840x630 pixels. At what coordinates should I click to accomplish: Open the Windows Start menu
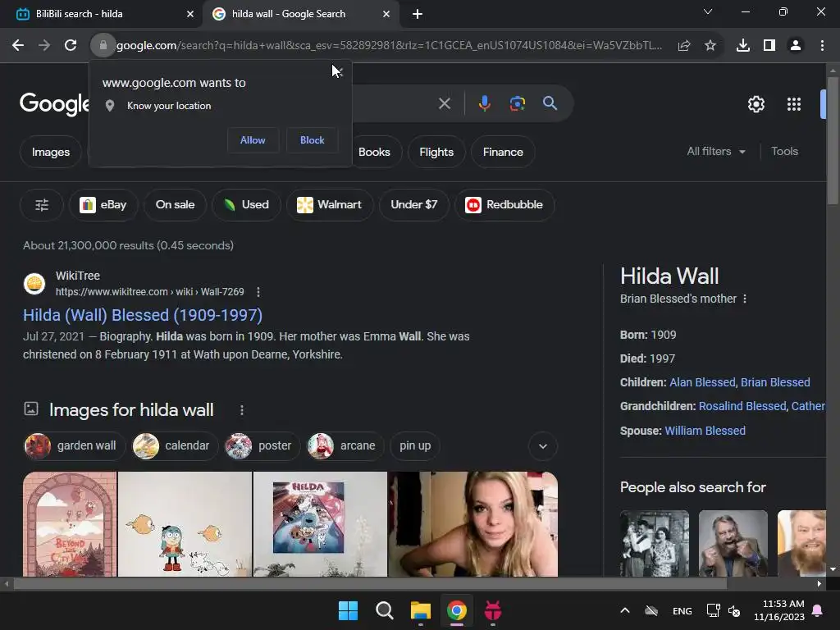pyautogui.click(x=348, y=610)
